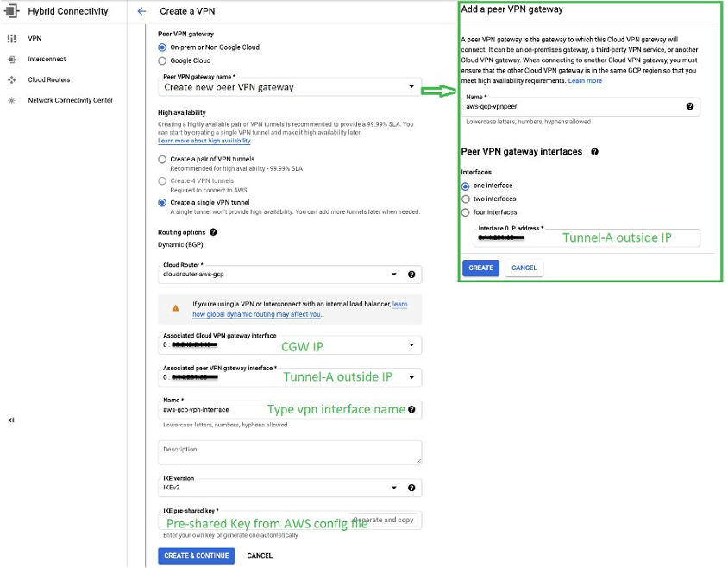Select the two interfaces radio option
Image resolution: width=728 pixels, height=568 pixels.
point(467,199)
